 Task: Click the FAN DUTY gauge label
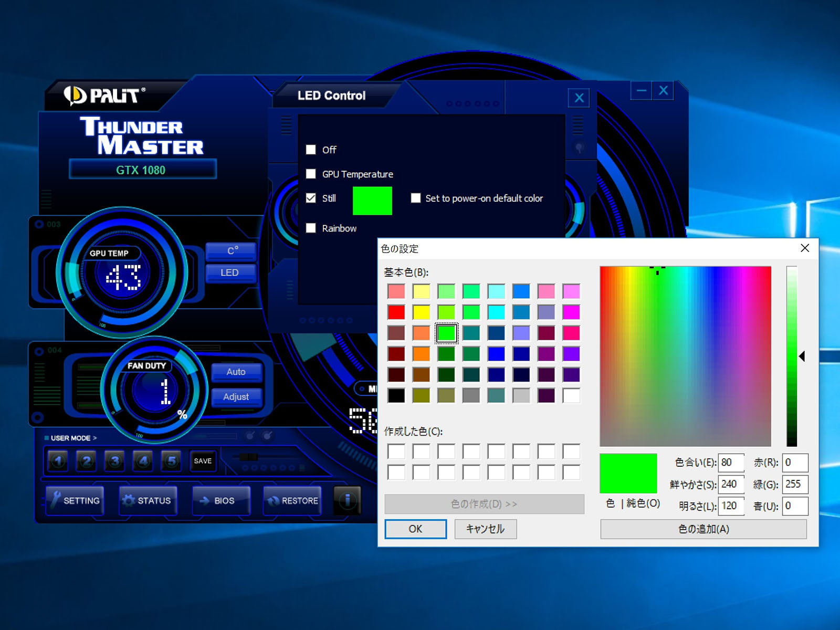(146, 365)
